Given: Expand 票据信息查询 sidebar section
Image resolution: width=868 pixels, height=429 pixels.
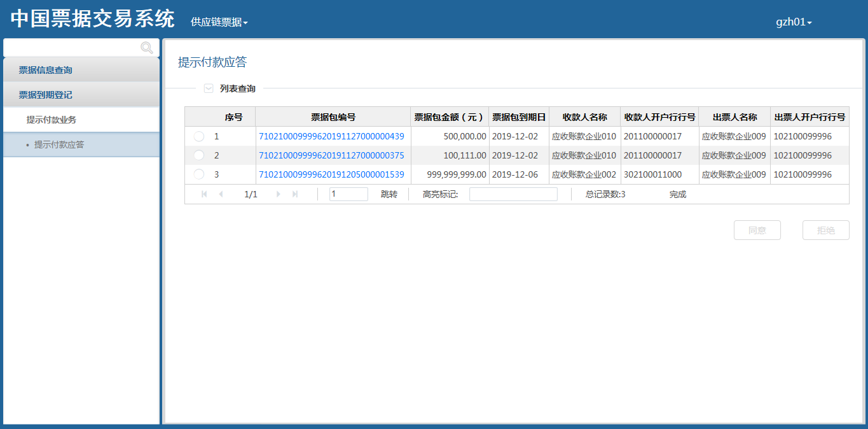Looking at the screenshot, I should (x=81, y=70).
